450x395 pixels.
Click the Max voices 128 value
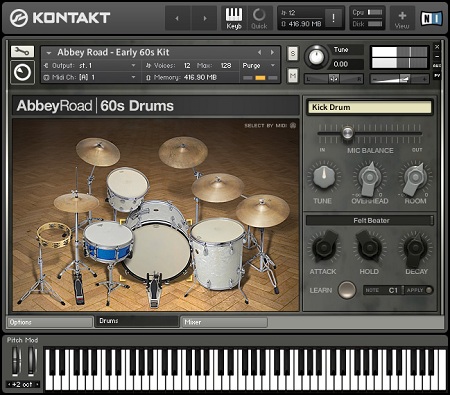point(226,66)
